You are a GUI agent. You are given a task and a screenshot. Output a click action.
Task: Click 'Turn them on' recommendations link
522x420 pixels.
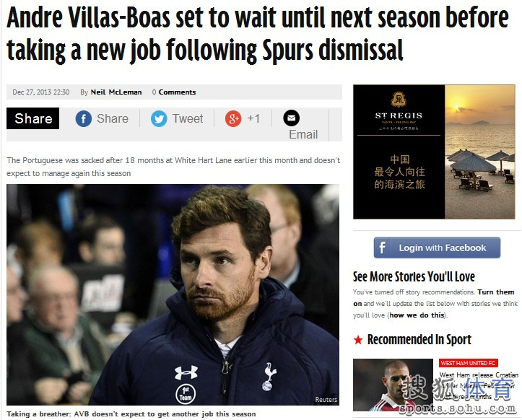pyautogui.click(x=434, y=298)
